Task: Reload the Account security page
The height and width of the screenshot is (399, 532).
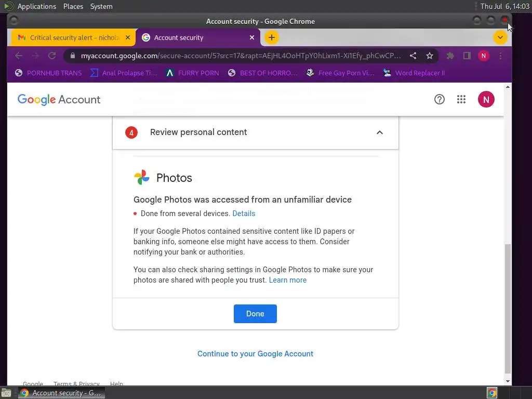Action: [x=52, y=56]
